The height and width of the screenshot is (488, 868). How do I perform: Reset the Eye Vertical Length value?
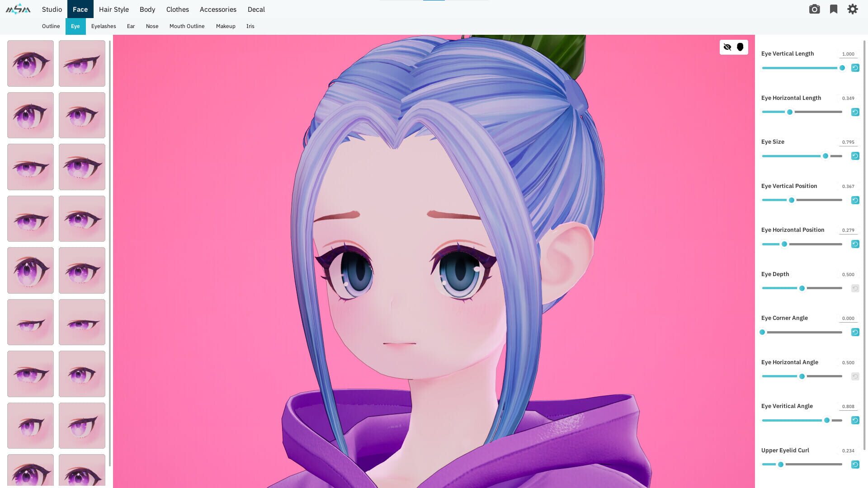pos(855,67)
